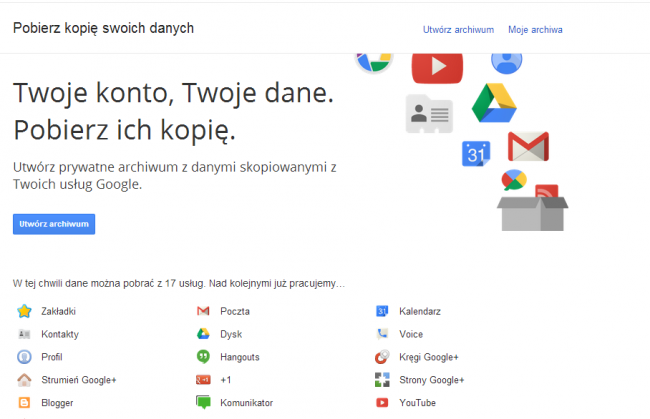Click the +1 label
The width and height of the screenshot is (650, 419).
[x=226, y=380]
